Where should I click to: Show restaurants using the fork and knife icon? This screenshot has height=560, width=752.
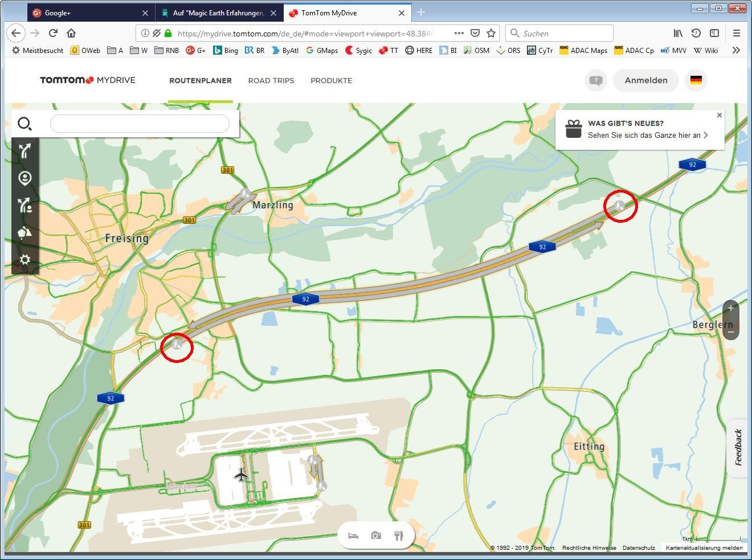click(x=399, y=536)
